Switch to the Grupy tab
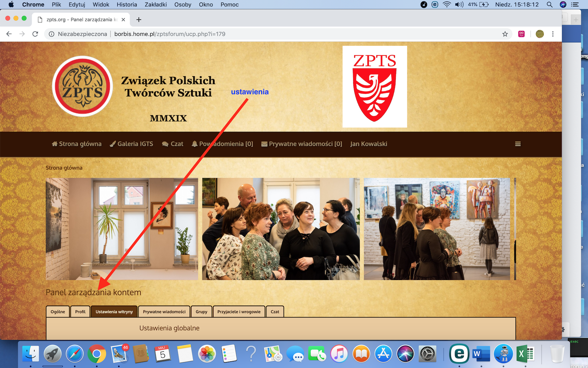The width and height of the screenshot is (588, 368). click(x=201, y=312)
